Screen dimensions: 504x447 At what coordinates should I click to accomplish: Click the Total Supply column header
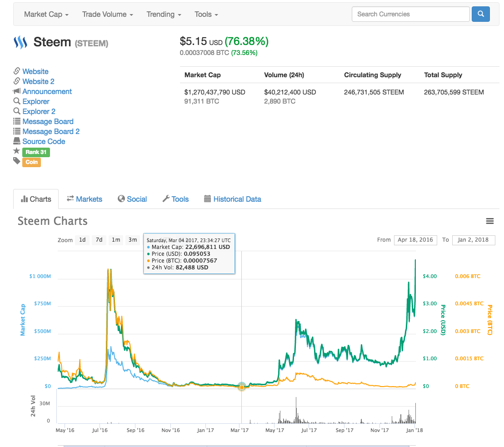click(443, 75)
